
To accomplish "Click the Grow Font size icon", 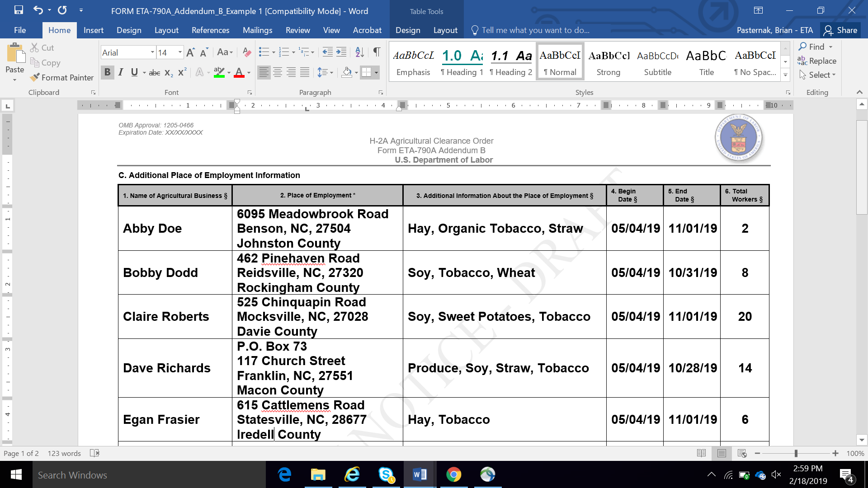I will [x=190, y=52].
